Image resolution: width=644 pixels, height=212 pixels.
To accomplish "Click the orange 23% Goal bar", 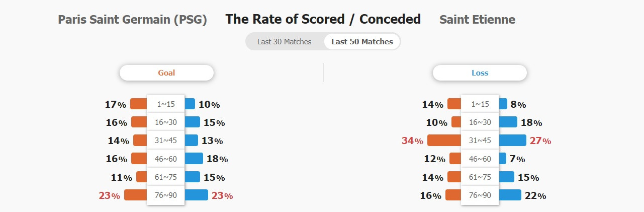I will [x=135, y=195].
